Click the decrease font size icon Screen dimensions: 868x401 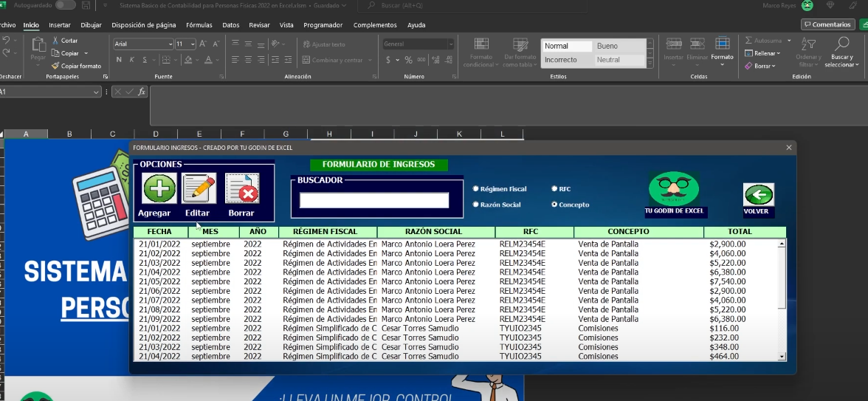[x=215, y=44]
